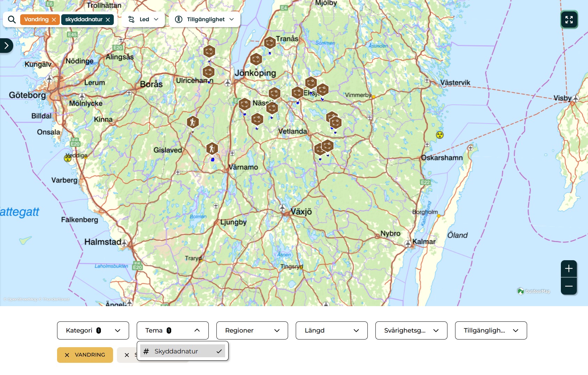Open the Led dropdown

point(143,19)
